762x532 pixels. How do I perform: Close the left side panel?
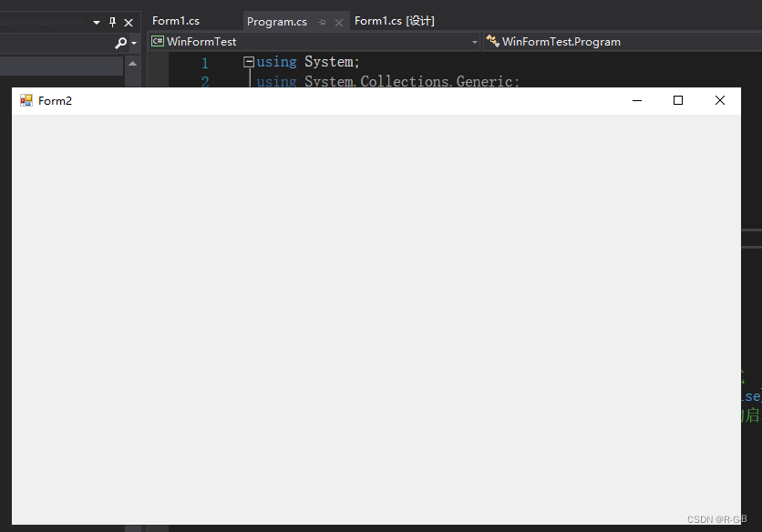129,23
